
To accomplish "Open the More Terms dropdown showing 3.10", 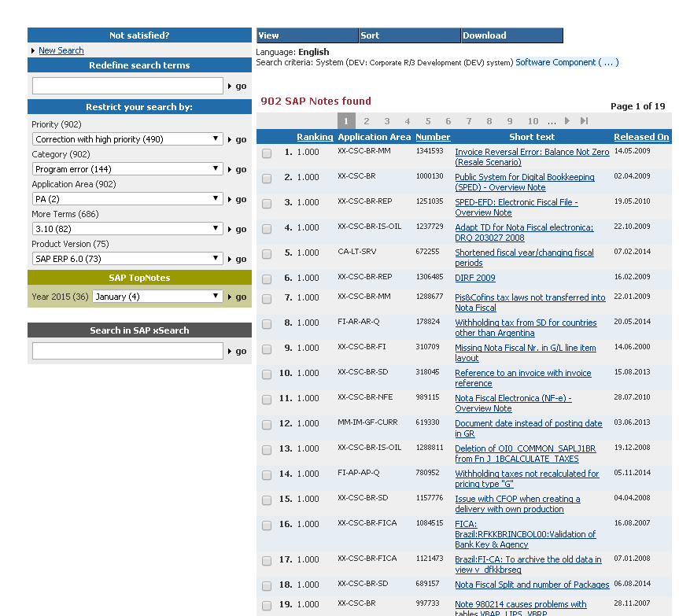I will (x=126, y=229).
